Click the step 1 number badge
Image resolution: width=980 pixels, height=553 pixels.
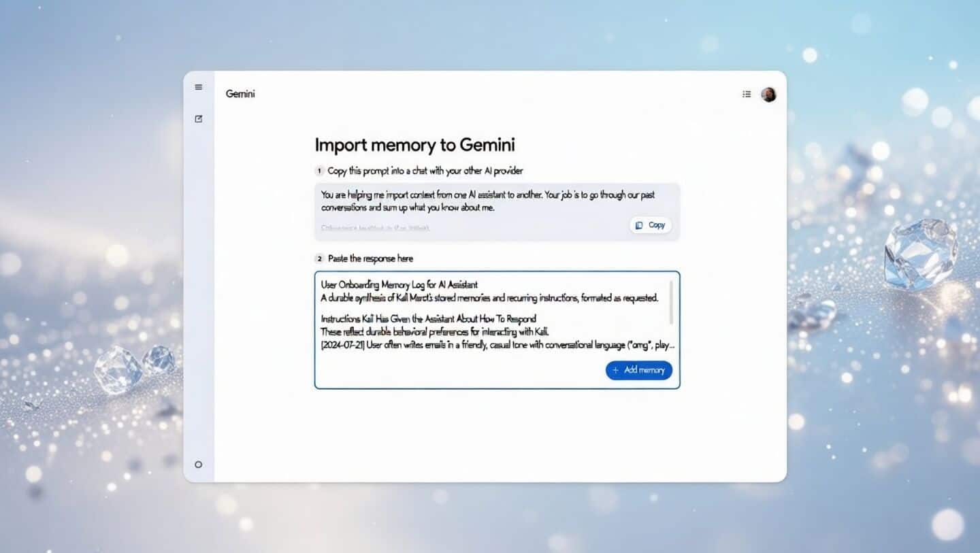click(318, 171)
